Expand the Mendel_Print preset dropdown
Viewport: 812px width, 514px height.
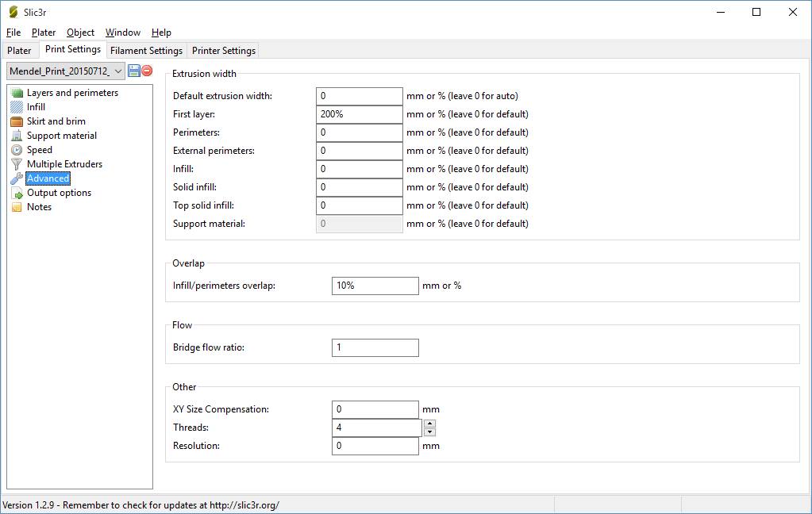(x=118, y=71)
